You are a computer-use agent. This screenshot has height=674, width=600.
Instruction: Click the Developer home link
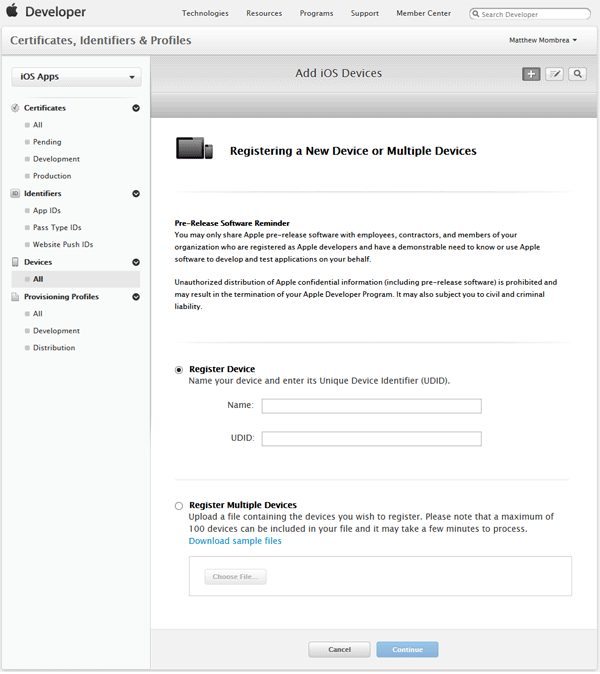tap(55, 12)
